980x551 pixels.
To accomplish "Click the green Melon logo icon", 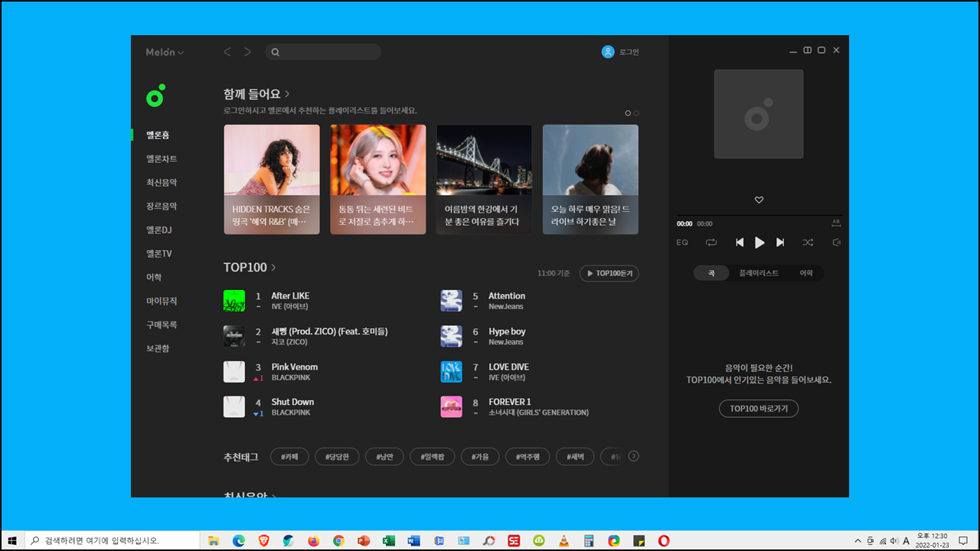I will point(155,96).
